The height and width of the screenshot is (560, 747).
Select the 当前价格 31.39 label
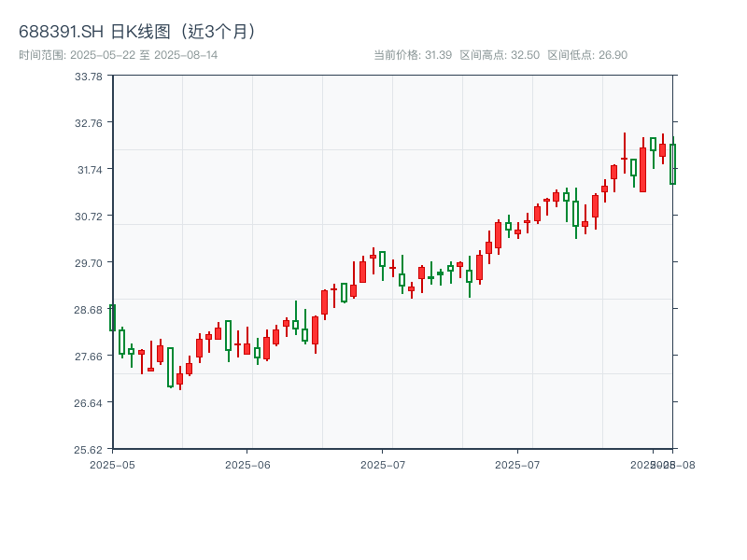[412, 55]
